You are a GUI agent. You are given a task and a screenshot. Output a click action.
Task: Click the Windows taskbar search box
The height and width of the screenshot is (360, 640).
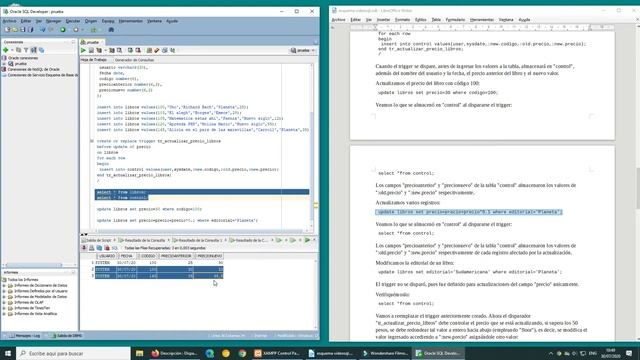(73, 353)
